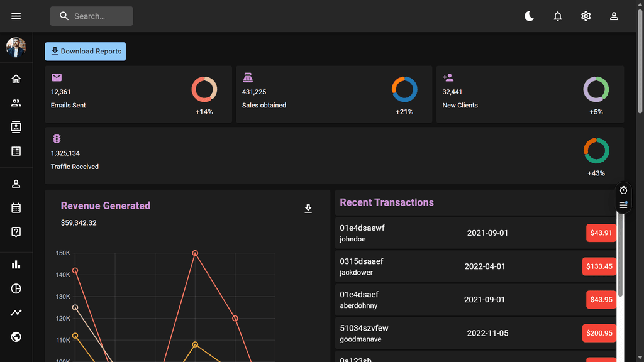Click the user profile icon in top bar
644x362 pixels.
coord(614,16)
